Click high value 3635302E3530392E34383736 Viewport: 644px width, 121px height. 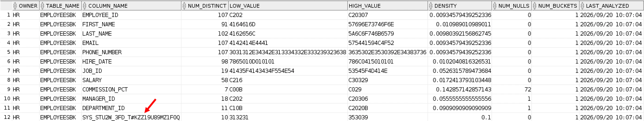387,52
